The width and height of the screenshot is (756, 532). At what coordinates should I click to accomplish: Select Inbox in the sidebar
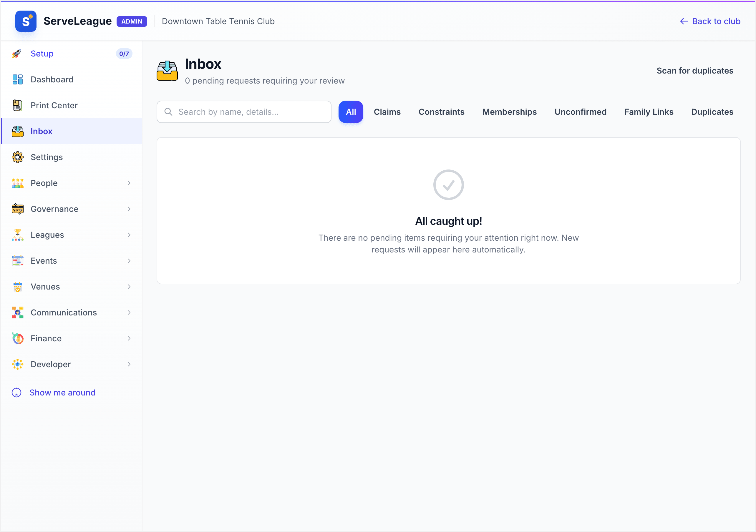[72, 131]
